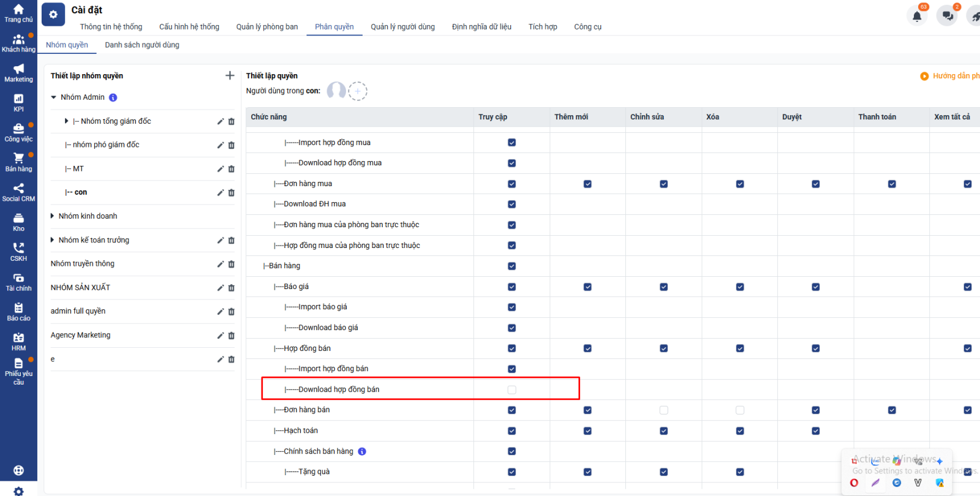Expand Nhóm tổng giám đốc node
Screen dimensions: 980x496
[66, 121]
